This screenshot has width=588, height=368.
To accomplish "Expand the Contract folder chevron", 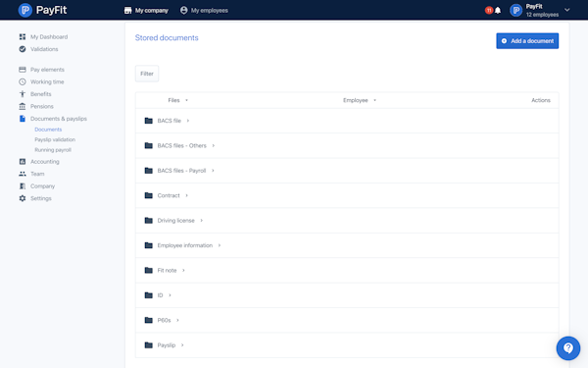I will coord(187,195).
